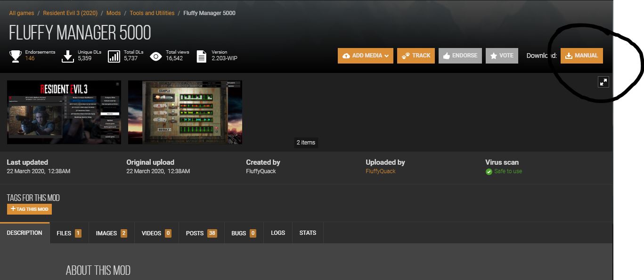644x280 pixels.
Task: Switch to the Images tab
Action: coord(111,233)
